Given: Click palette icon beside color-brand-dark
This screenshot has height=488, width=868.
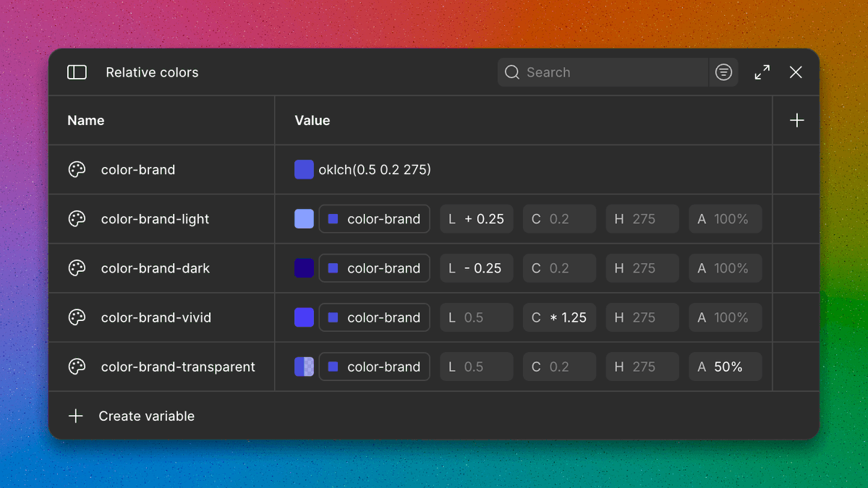Looking at the screenshot, I should 77,268.
